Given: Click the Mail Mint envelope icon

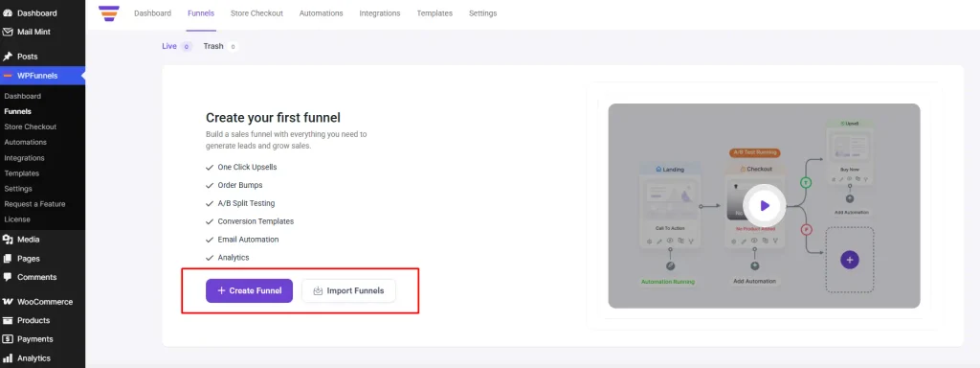Looking at the screenshot, I should 8,32.
